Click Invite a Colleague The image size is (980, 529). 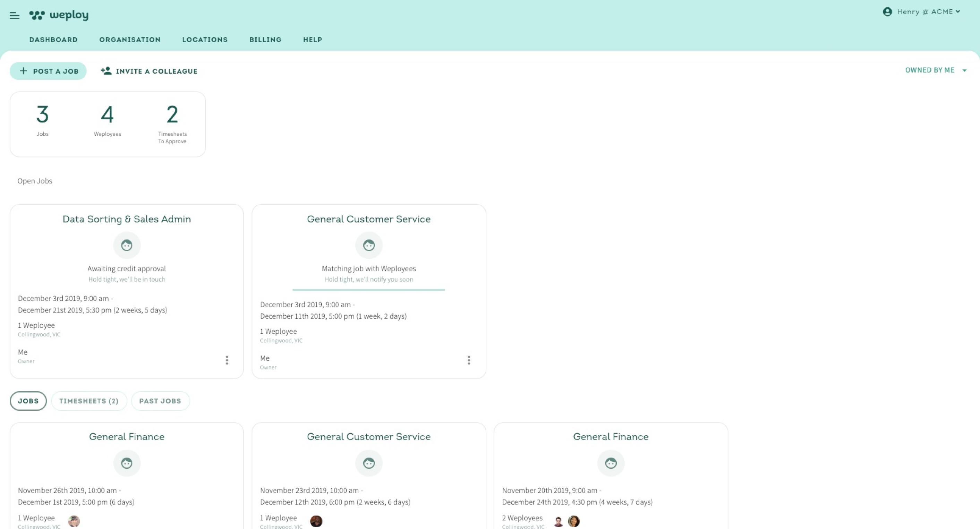click(149, 71)
